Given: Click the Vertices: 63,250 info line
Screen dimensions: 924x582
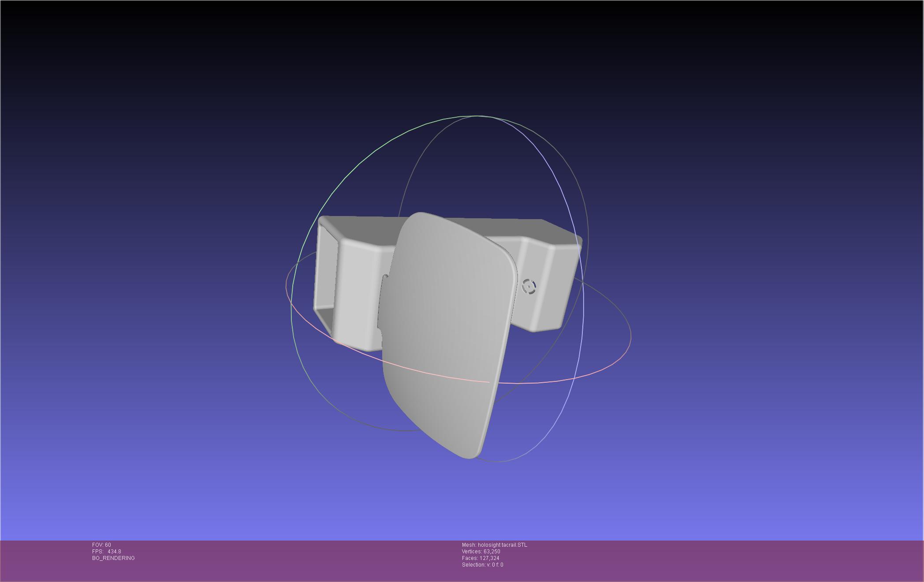Looking at the screenshot, I should (x=481, y=552).
